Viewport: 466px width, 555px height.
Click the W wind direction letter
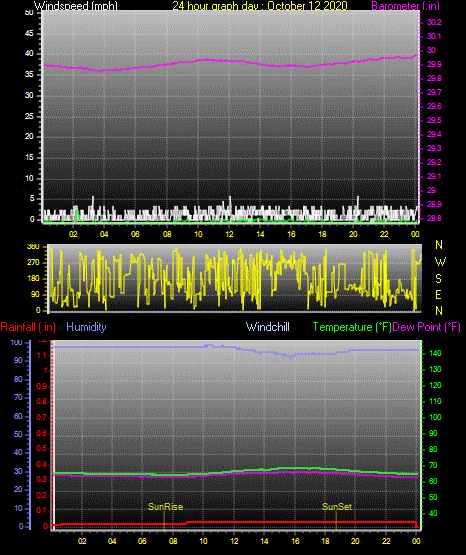[440, 262]
